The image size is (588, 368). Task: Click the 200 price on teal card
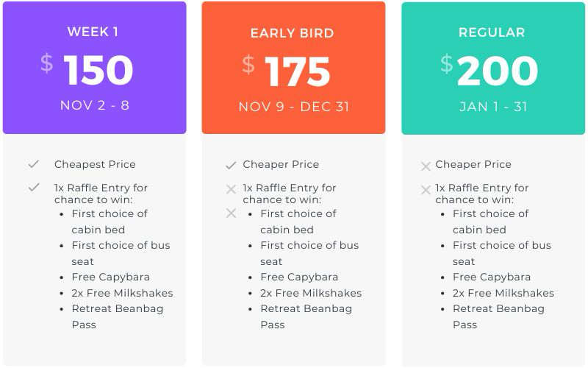tap(498, 71)
